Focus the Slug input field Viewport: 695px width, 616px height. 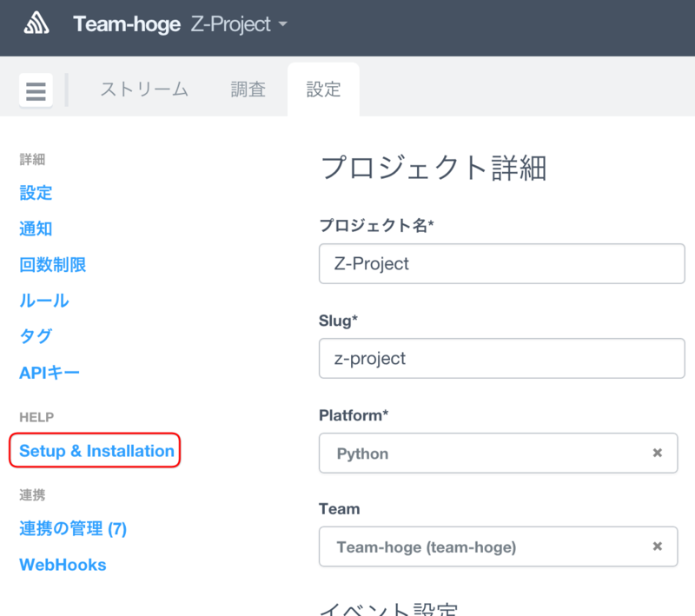click(x=502, y=359)
